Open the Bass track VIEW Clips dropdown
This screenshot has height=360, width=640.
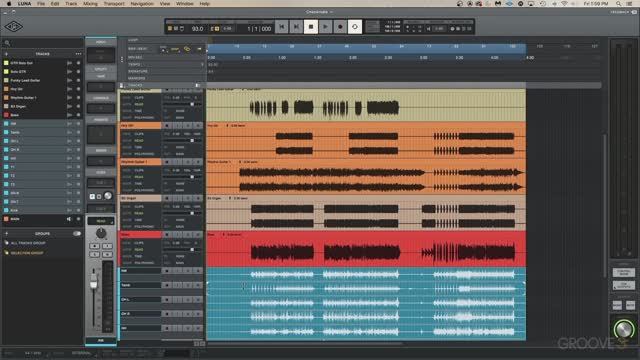pos(139,243)
